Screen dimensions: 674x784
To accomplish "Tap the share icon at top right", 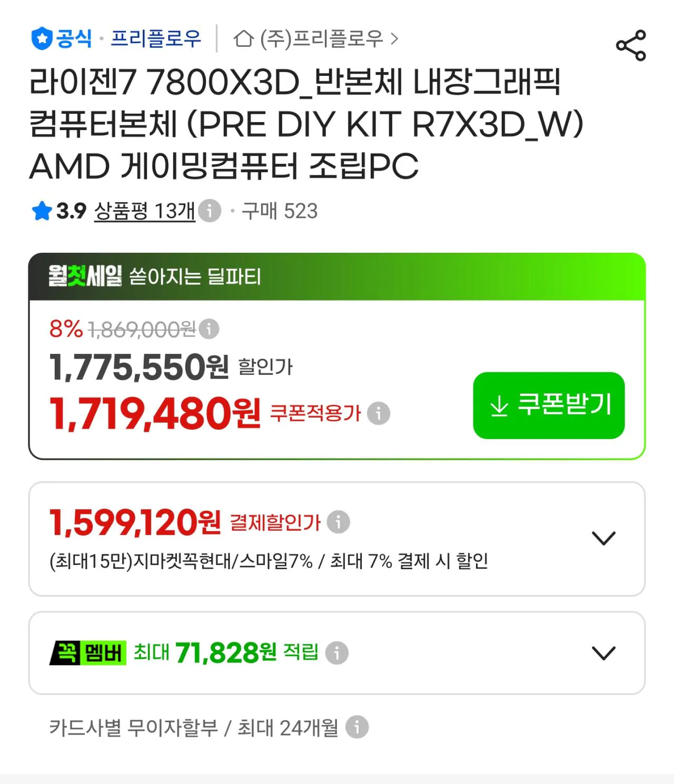I will 631,45.
